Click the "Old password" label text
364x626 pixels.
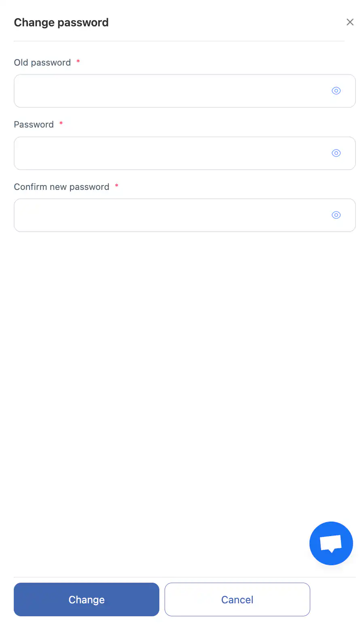tap(42, 62)
